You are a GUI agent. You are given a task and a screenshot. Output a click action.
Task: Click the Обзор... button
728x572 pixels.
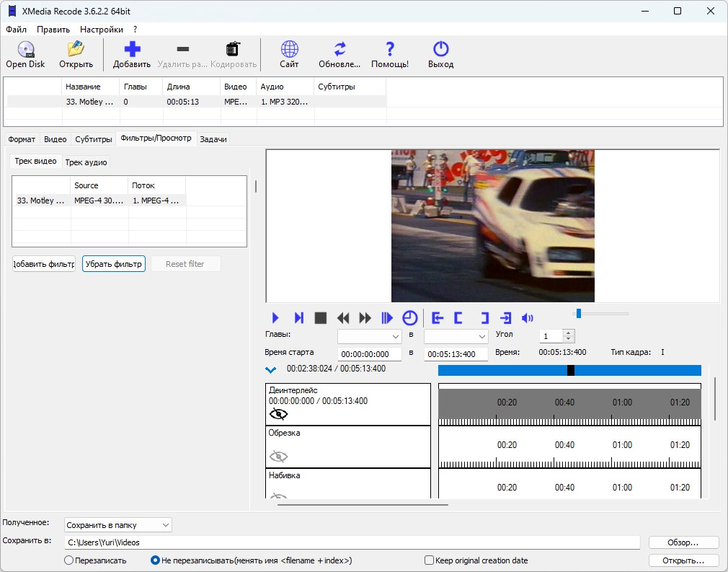tap(683, 542)
